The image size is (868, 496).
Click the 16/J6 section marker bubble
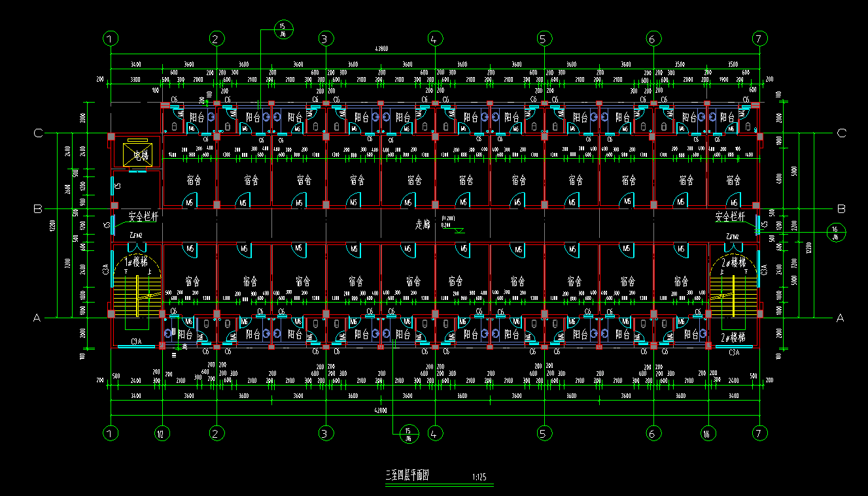[x=836, y=233]
